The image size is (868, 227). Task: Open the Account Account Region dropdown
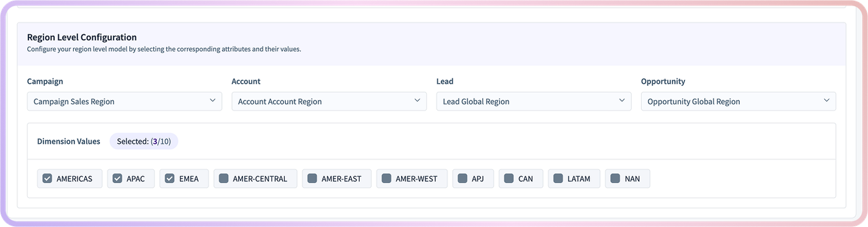click(329, 101)
